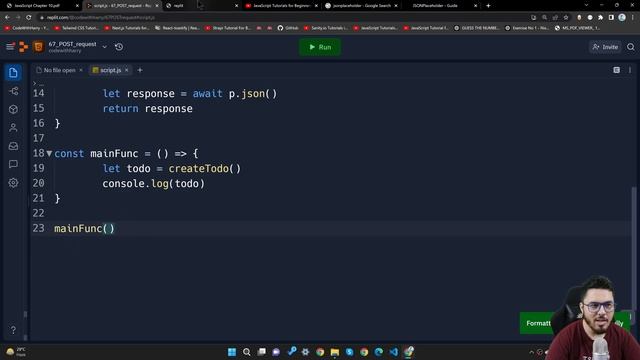Open the hamburger menu in Replit header
The width and height of the screenshot is (640, 360).
coord(10,47)
